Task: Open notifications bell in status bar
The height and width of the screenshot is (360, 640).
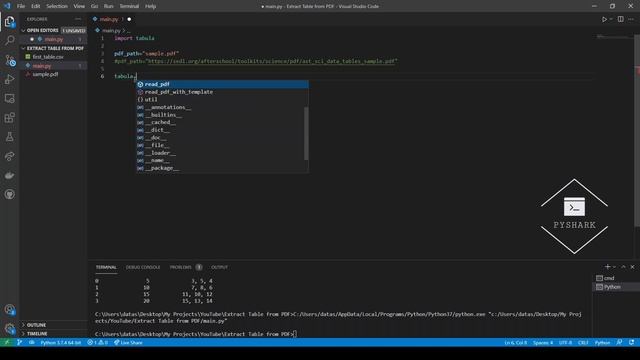Action: [x=631, y=342]
